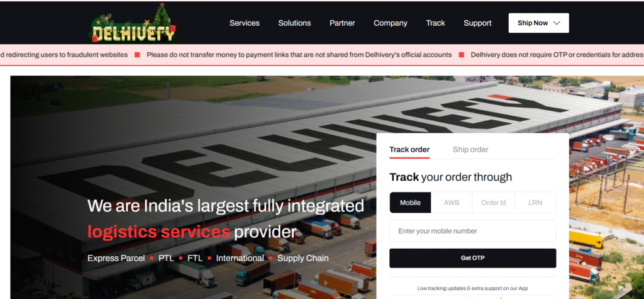Click Track in the top navigation
This screenshot has width=644, height=299.
point(435,23)
